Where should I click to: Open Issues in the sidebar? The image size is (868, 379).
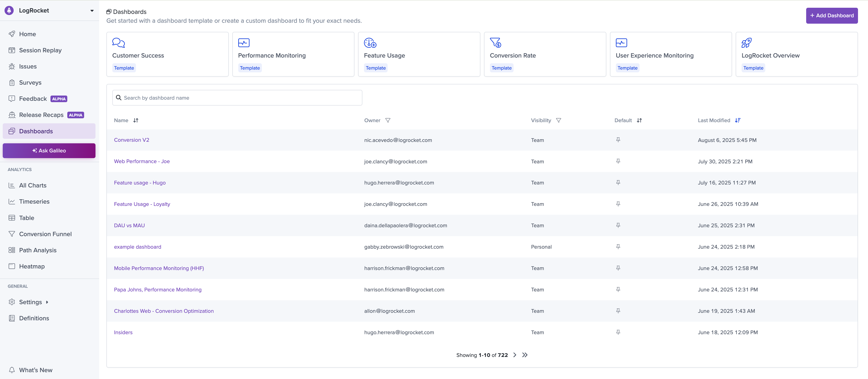(28, 66)
